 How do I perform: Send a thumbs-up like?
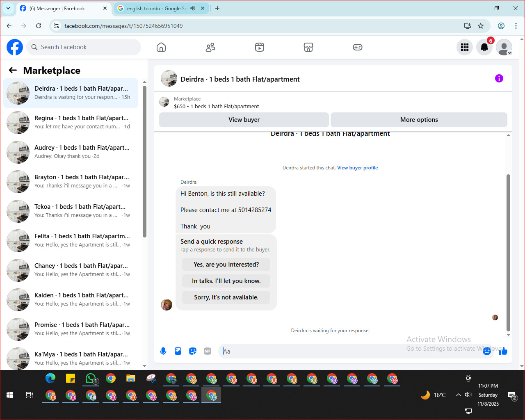tap(503, 351)
